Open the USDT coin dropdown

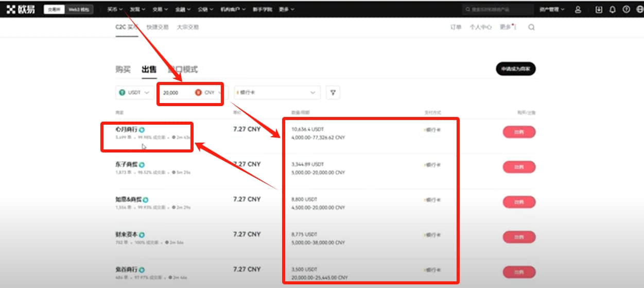pos(134,93)
